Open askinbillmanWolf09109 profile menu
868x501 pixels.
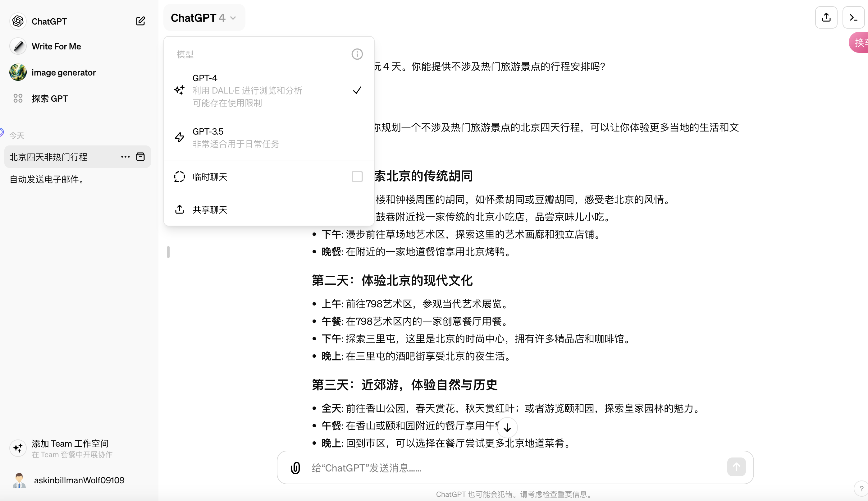click(x=78, y=480)
